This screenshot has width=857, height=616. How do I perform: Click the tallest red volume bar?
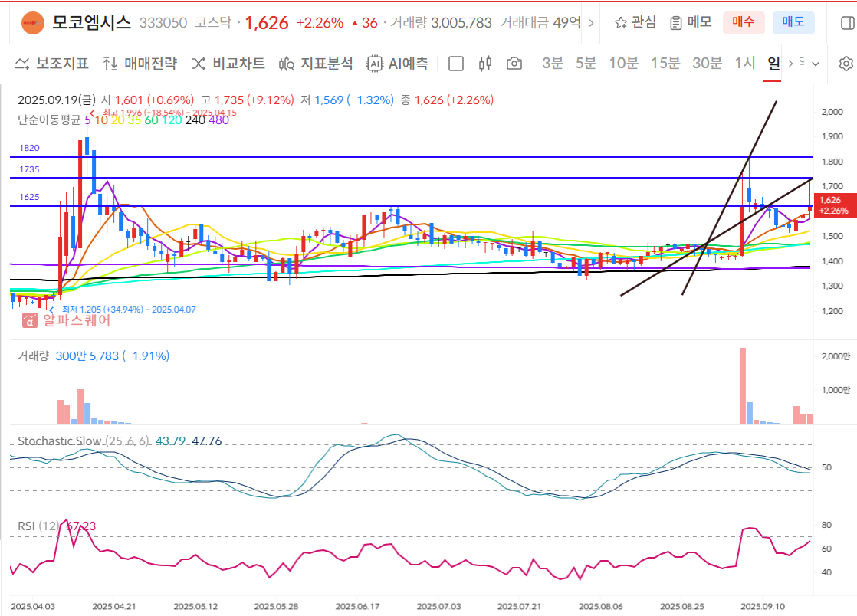(742, 386)
